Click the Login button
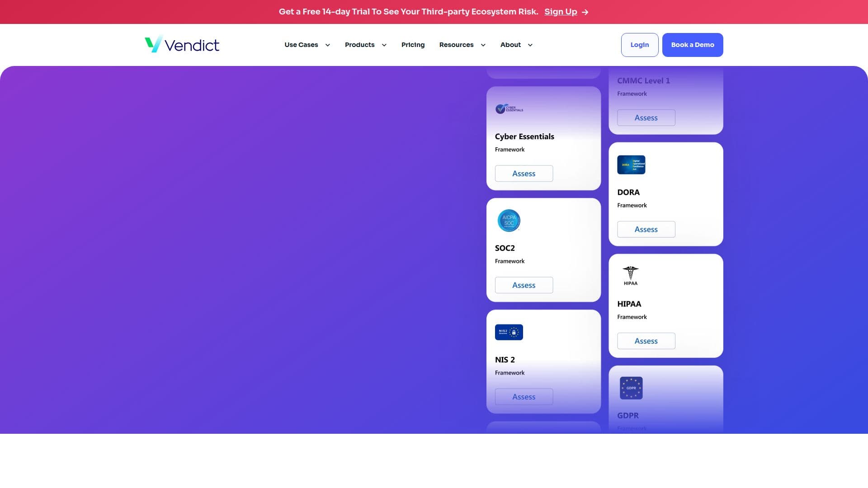Image resolution: width=868 pixels, height=488 pixels. (x=640, y=45)
